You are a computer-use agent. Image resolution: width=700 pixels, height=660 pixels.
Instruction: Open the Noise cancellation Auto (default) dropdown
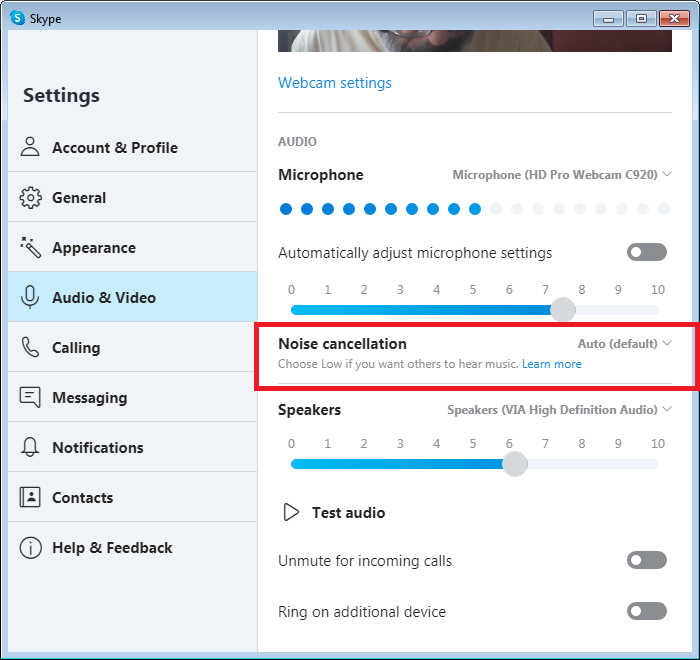point(625,343)
